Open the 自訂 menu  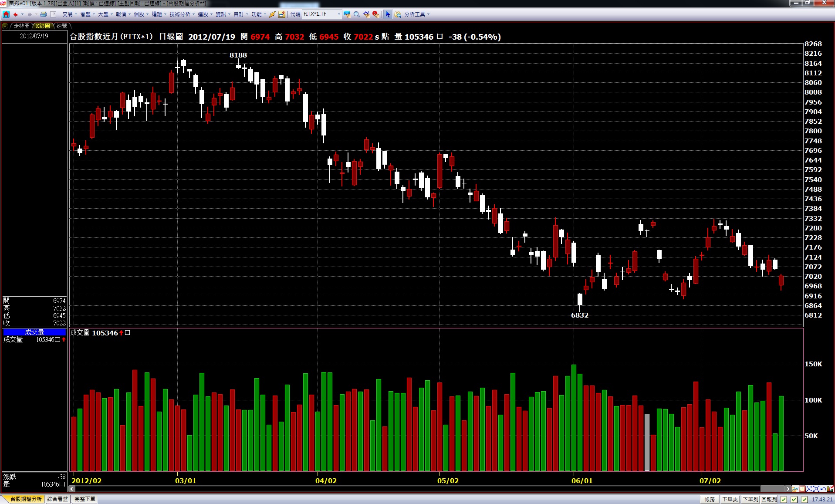pos(241,14)
